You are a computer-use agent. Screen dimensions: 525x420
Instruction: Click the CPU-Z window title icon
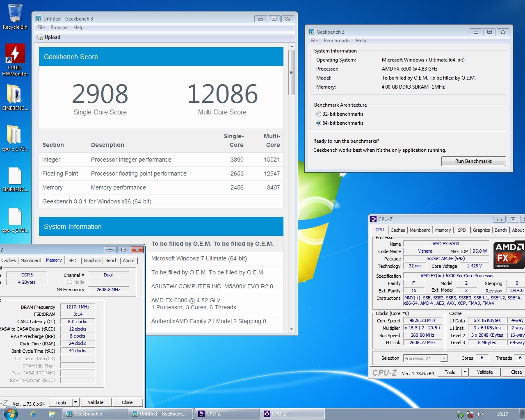click(x=373, y=219)
